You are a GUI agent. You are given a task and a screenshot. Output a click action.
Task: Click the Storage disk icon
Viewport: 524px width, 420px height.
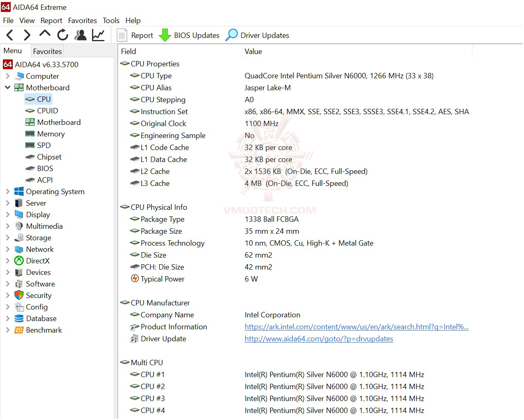click(19, 238)
